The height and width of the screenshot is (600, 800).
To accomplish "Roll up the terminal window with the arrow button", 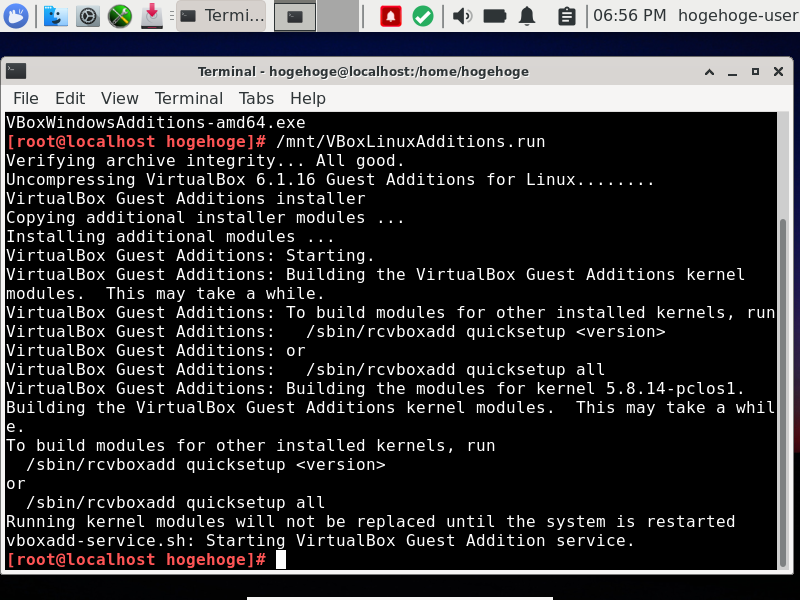I will point(709,71).
